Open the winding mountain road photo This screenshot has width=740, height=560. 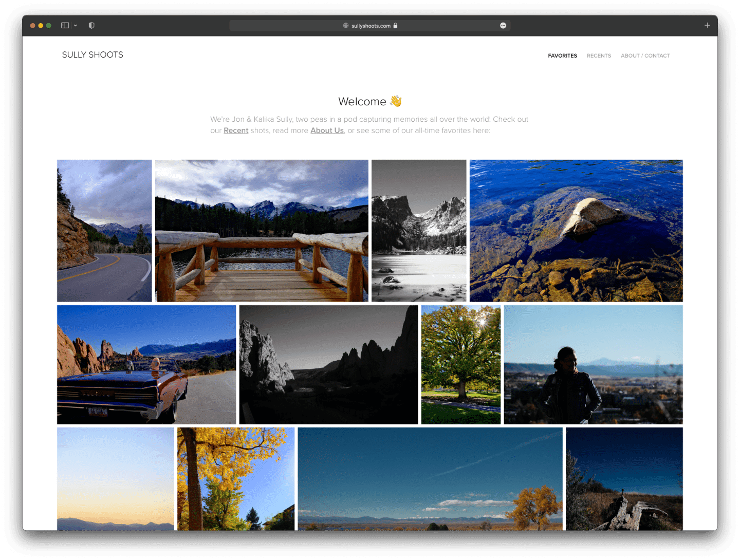point(104,231)
